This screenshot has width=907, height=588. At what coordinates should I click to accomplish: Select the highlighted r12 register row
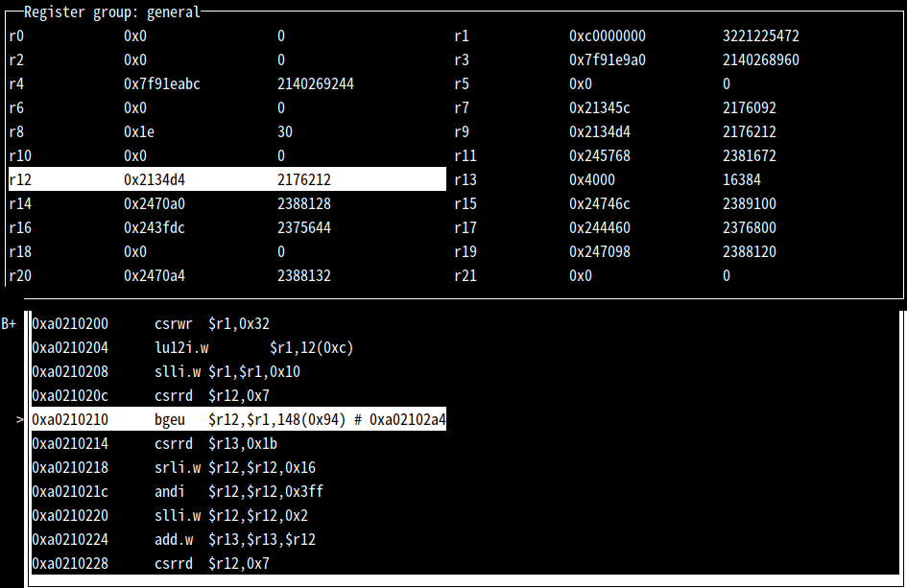tap(227, 179)
